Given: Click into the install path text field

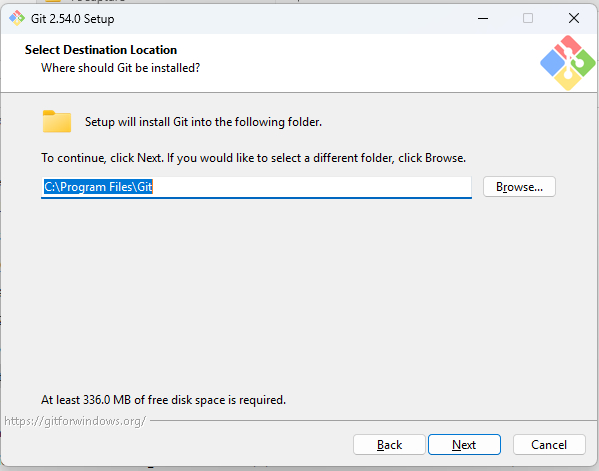Looking at the screenshot, I should 256,187.
